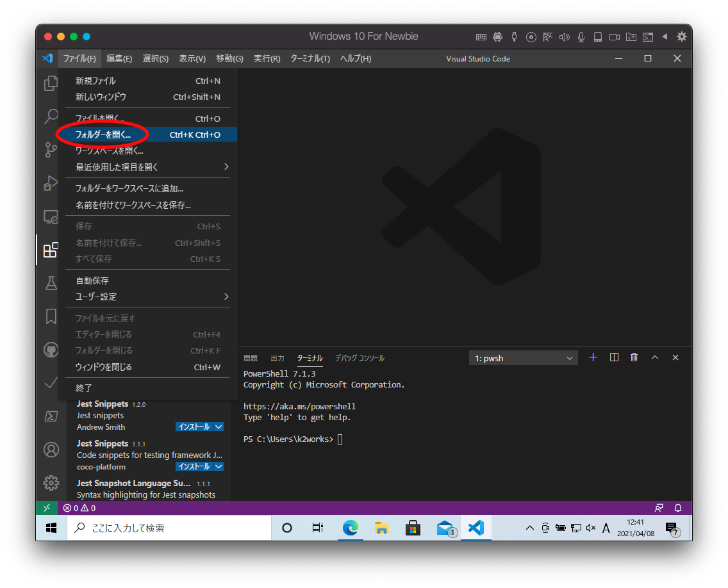Click the feedback icon in status bar

659,508
